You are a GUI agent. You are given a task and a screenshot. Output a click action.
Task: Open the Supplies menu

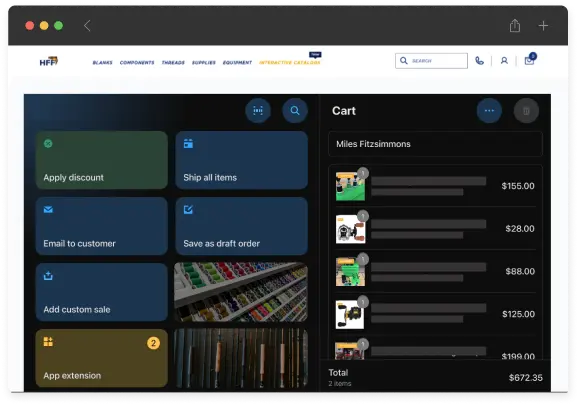[x=204, y=62]
